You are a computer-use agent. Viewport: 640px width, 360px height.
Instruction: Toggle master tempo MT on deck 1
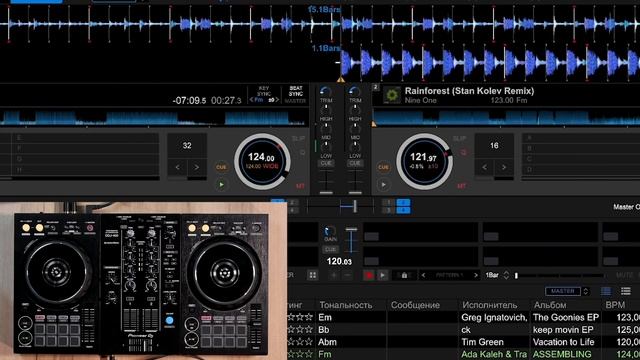(x=300, y=186)
